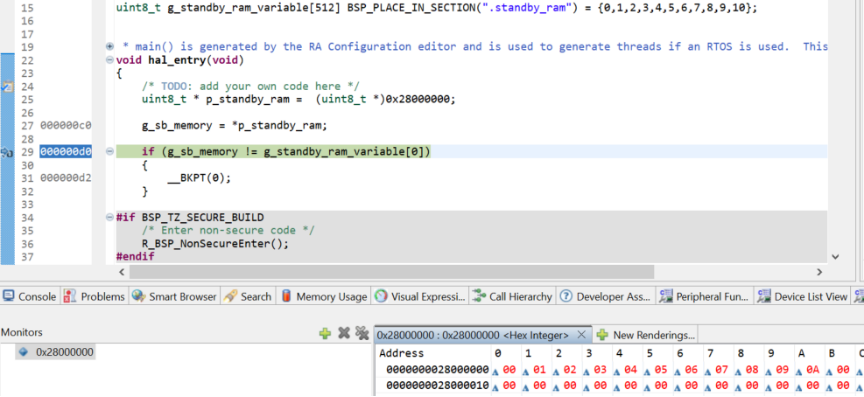Click the horizontal scrollbar of the code editor

(x=392, y=272)
